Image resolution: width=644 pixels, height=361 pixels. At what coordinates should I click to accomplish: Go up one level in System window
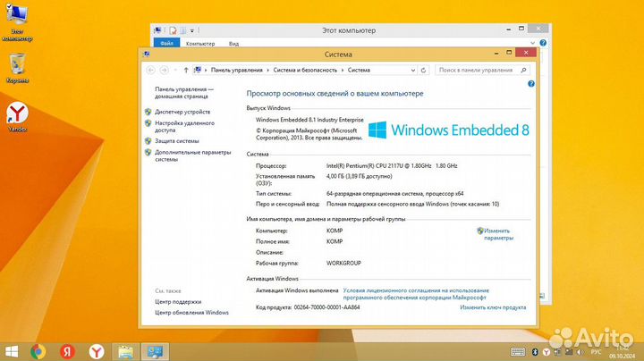pos(186,71)
